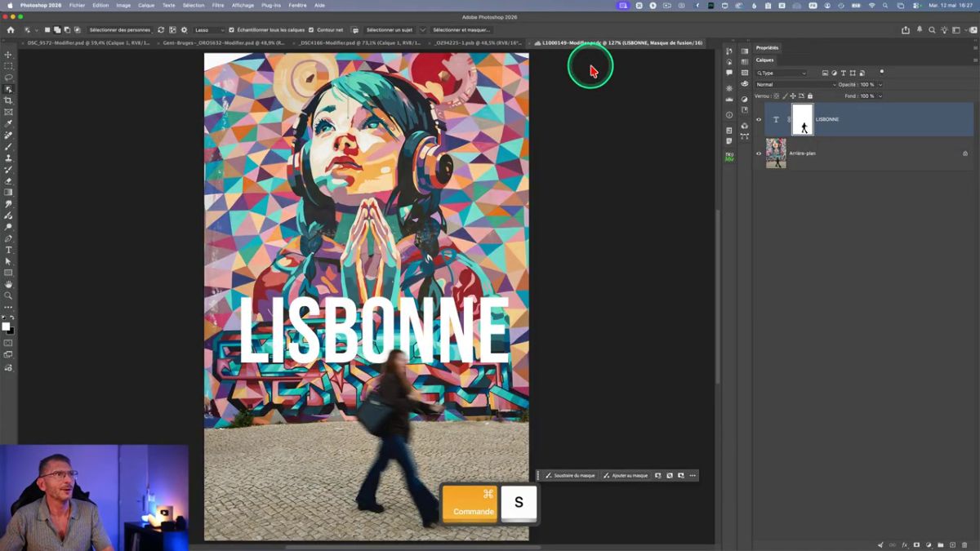Switch to Gent-Bruges document tab

(223, 42)
